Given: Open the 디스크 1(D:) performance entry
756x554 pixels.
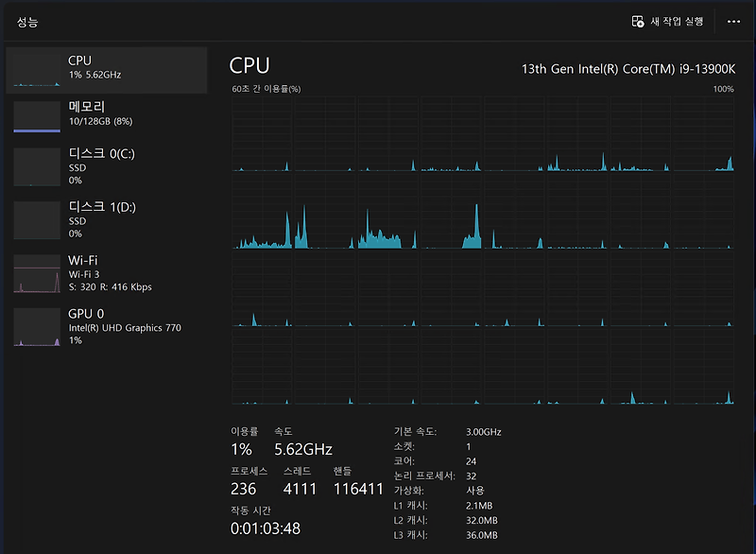Looking at the screenshot, I should coord(107,220).
